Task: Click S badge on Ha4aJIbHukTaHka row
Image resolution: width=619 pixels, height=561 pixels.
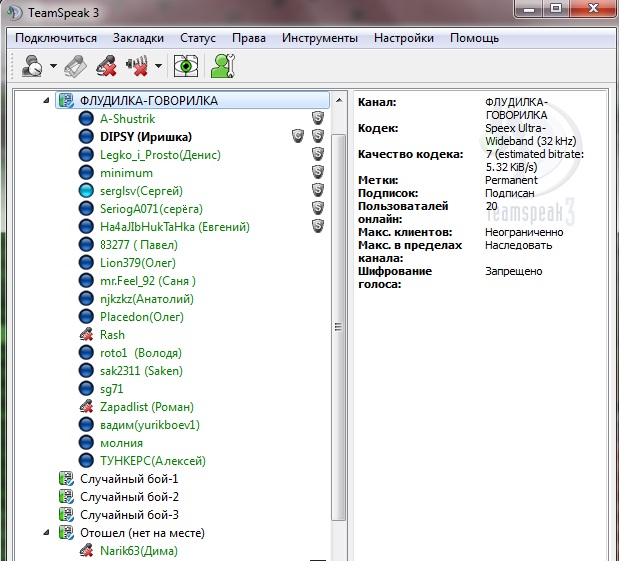Action: point(318,226)
